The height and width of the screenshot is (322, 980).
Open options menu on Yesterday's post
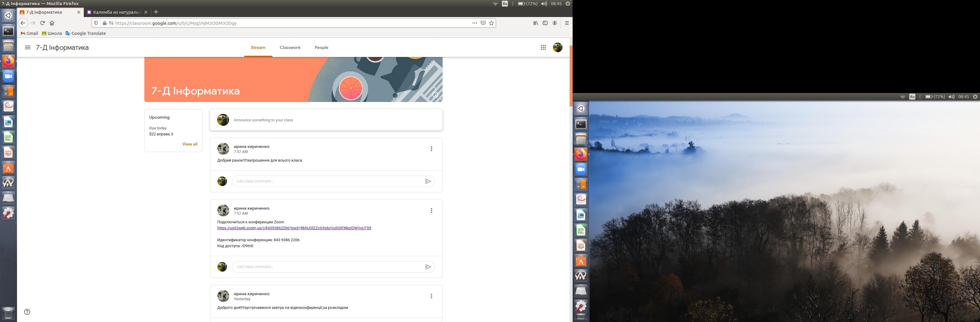click(x=432, y=296)
